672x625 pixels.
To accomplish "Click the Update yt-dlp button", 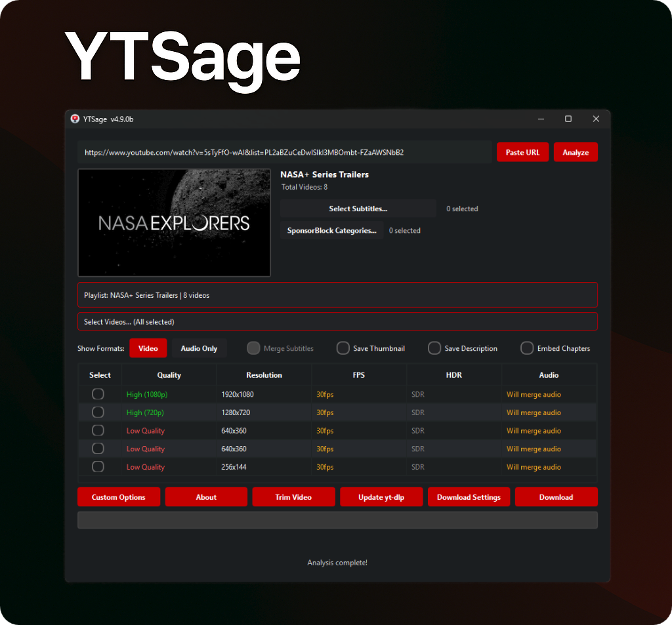I will (x=381, y=497).
